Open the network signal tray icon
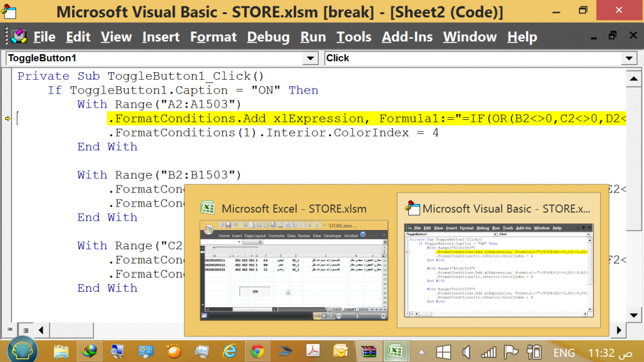Image resolution: width=644 pixels, height=362 pixels. click(x=488, y=352)
